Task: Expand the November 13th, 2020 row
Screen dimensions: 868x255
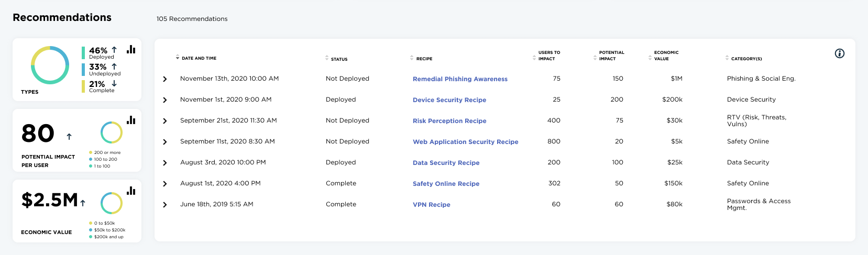Action: pos(165,79)
